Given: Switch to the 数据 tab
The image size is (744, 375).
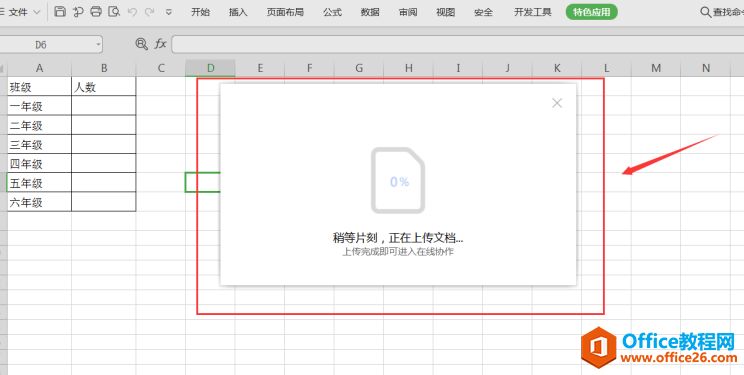Looking at the screenshot, I should tap(370, 12).
